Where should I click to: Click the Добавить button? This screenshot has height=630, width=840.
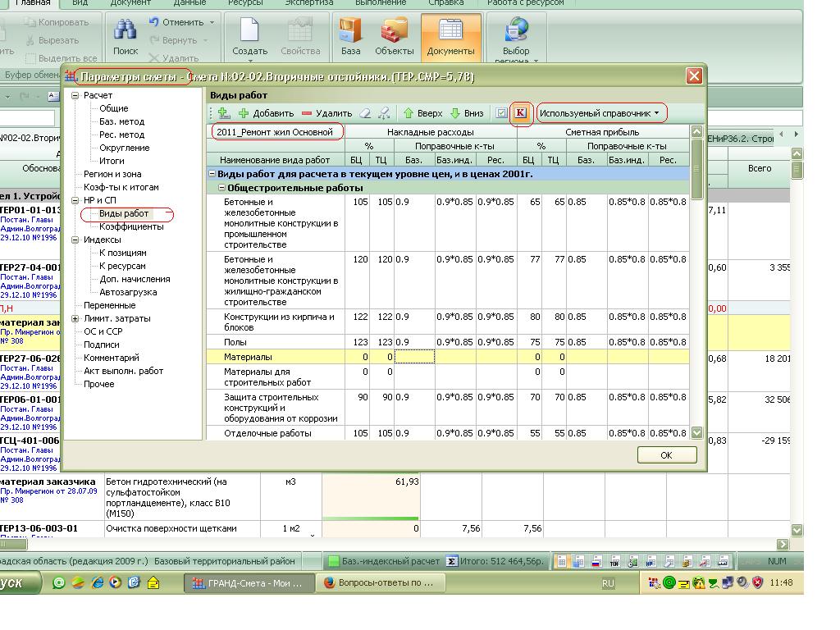click(x=266, y=113)
